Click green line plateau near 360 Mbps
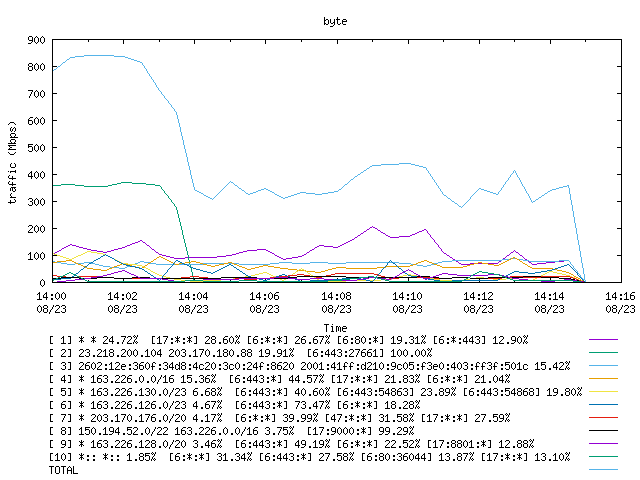Screen dimensions: 640x480 point(106,185)
